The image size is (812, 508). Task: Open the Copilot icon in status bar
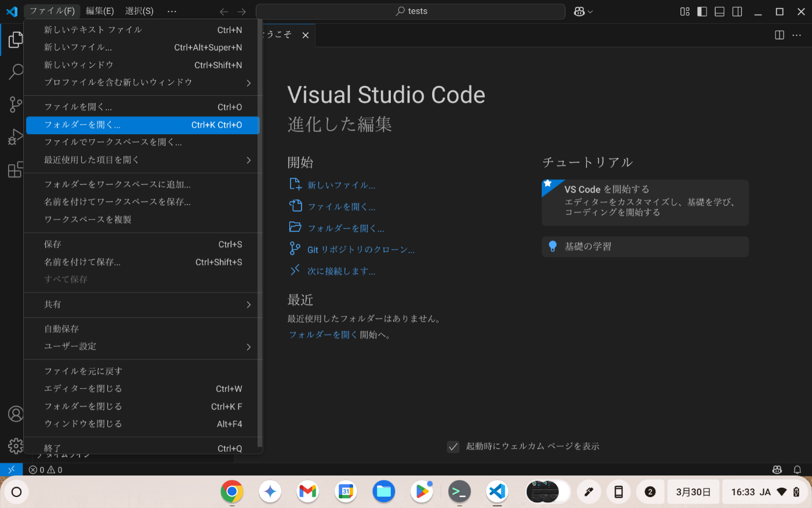click(777, 470)
